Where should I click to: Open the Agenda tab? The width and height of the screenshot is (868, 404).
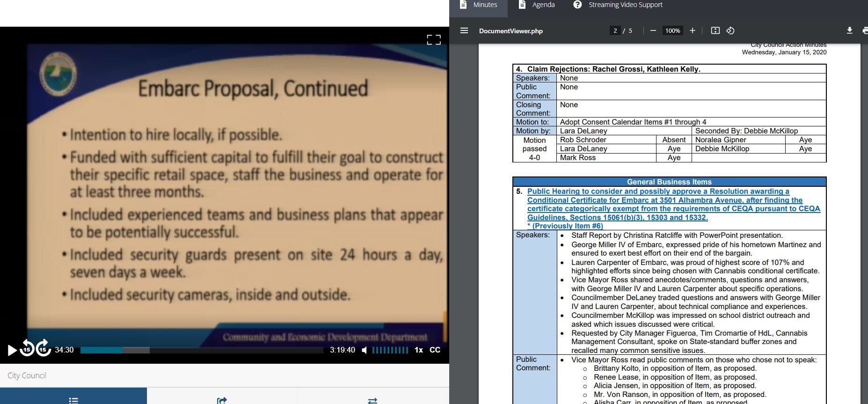coord(537,5)
